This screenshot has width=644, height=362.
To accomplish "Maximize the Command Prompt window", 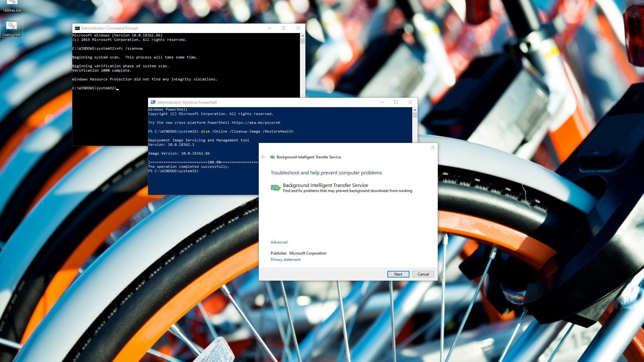I will pyautogui.click(x=284, y=28).
